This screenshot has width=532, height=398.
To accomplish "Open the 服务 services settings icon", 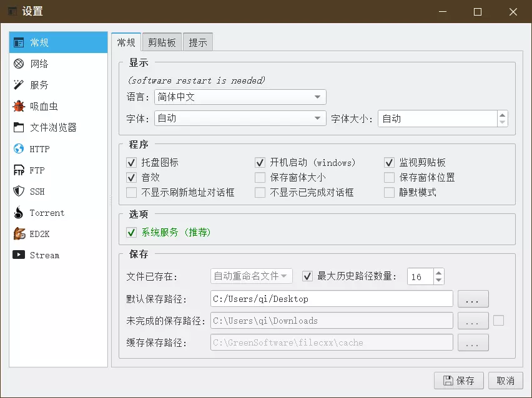I will (x=19, y=85).
